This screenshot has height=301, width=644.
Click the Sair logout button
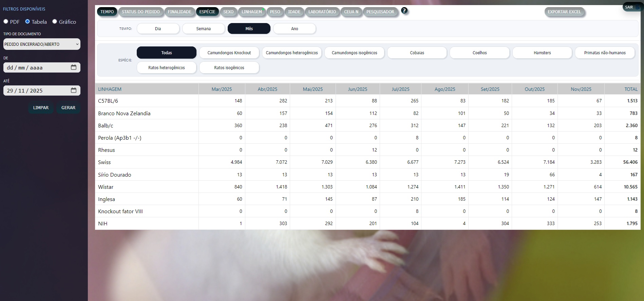click(x=629, y=7)
